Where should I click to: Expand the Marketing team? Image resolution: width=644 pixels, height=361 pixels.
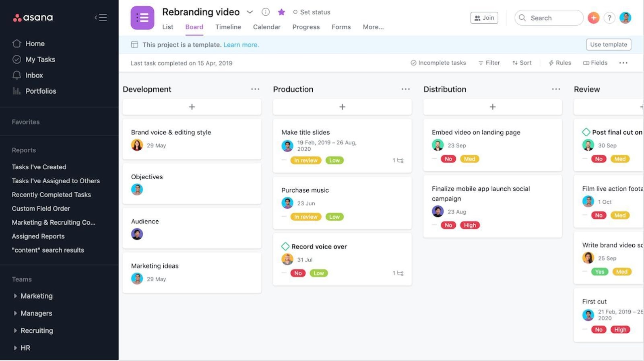point(15,296)
